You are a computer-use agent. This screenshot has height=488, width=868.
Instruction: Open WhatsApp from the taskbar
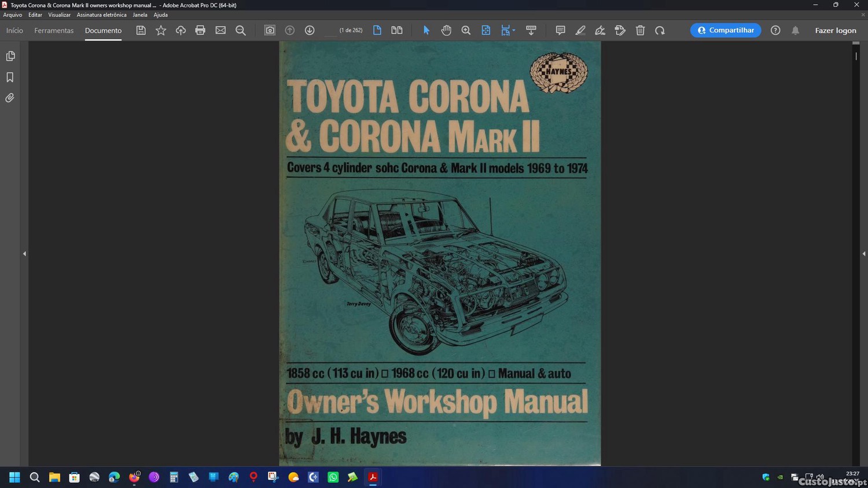(x=333, y=477)
